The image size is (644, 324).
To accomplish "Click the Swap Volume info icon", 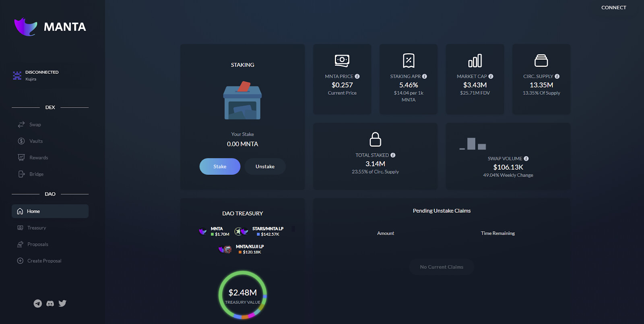I will point(526,159).
